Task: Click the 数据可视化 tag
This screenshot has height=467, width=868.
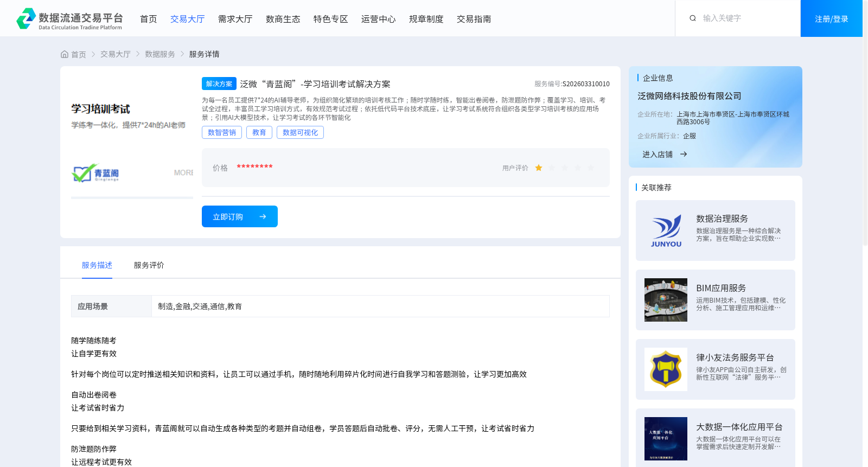Action: [x=300, y=132]
